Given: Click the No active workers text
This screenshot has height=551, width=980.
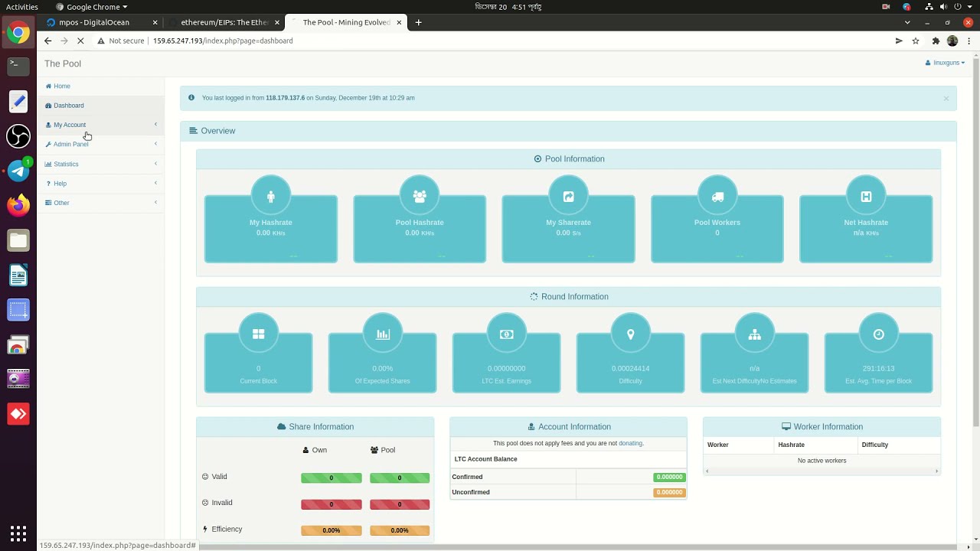Looking at the screenshot, I should click(822, 461).
